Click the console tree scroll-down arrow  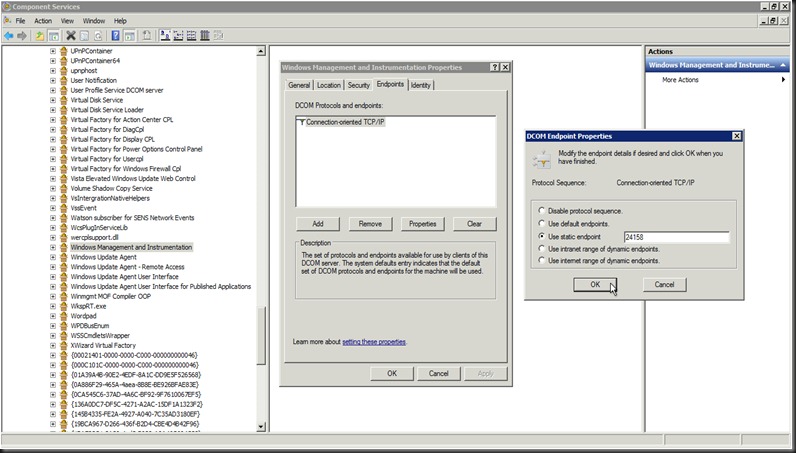pyautogui.click(x=261, y=427)
